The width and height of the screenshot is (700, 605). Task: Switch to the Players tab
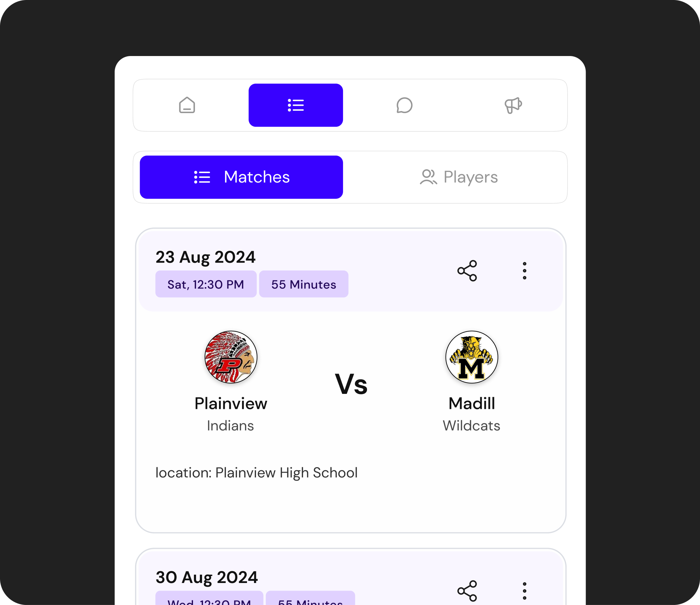coord(458,177)
